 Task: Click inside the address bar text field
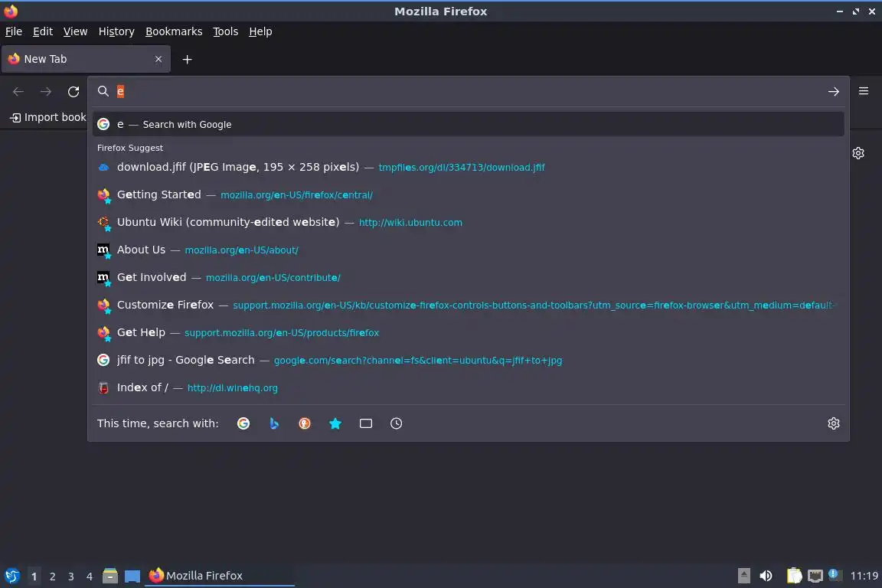(468, 91)
